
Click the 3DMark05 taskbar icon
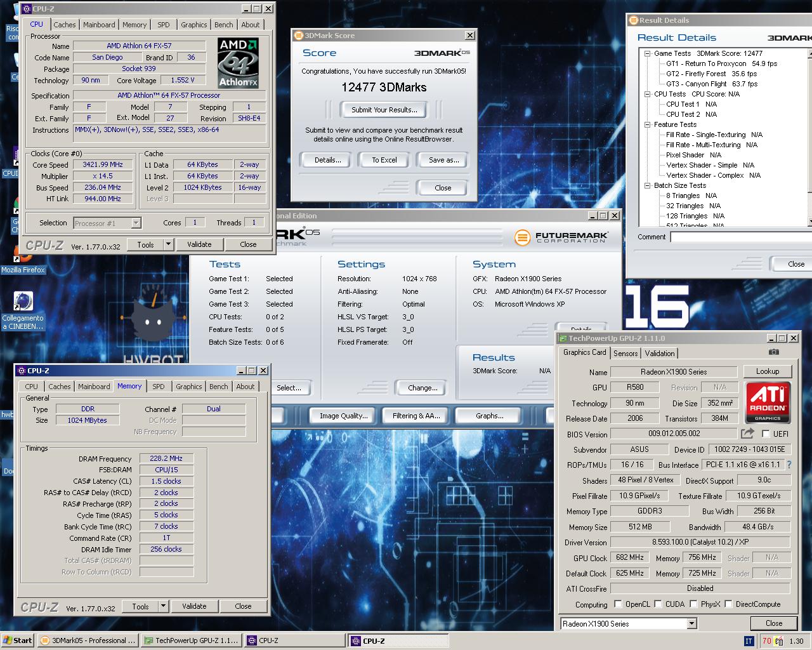point(44,640)
